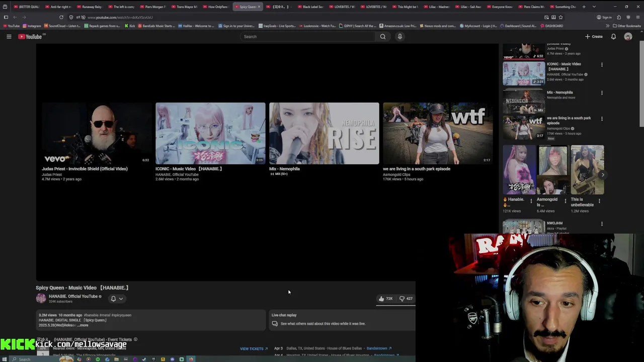Open Spotify from the taskbar
The image size is (644, 362).
pos(98,359)
